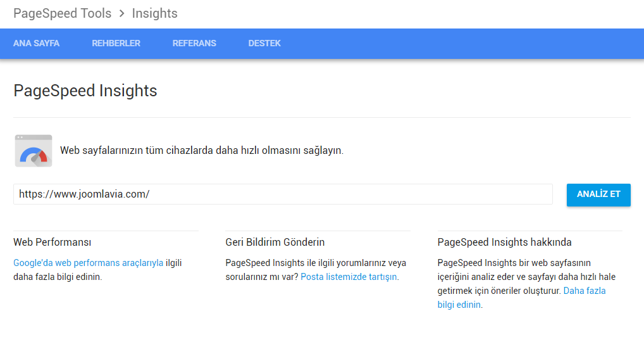Follow the Google'da web performans araçlarıyla link
The image size is (644, 349).
88,263
